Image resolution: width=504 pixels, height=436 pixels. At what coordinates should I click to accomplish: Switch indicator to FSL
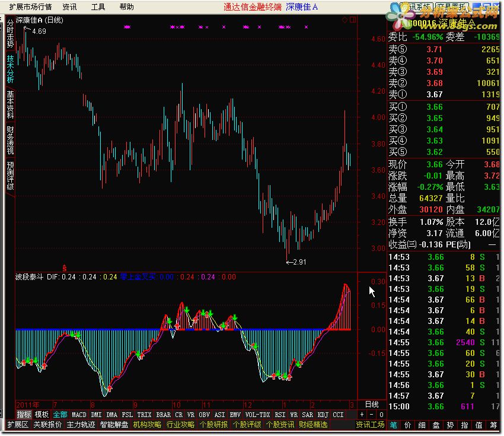point(127,415)
